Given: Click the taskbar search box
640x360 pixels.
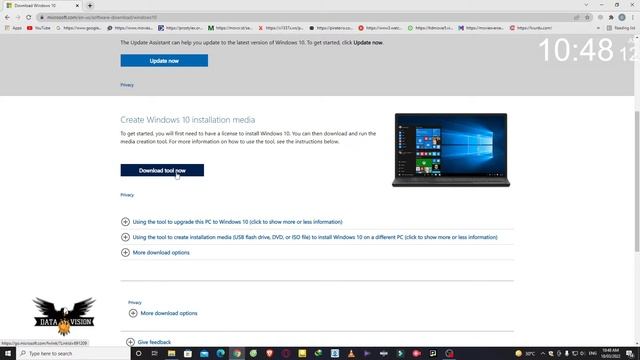Looking at the screenshot, I should coord(73,353).
